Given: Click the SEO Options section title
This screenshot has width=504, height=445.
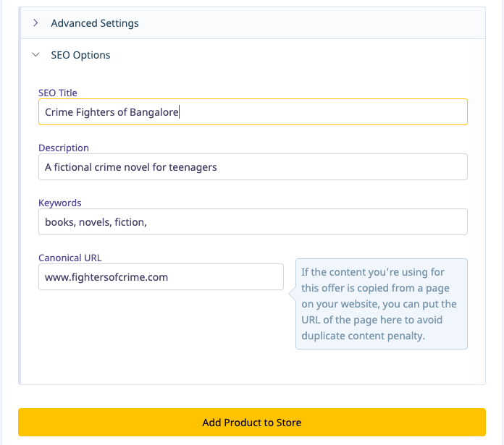Looking at the screenshot, I should coord(80,55).
